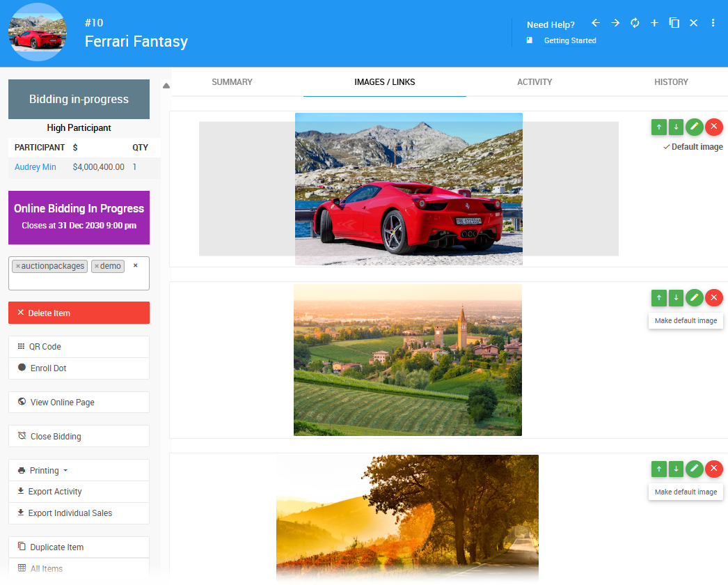Delete the village landscape image
Image resolution: width=728 pixels, height=585 pixels.
714,298
